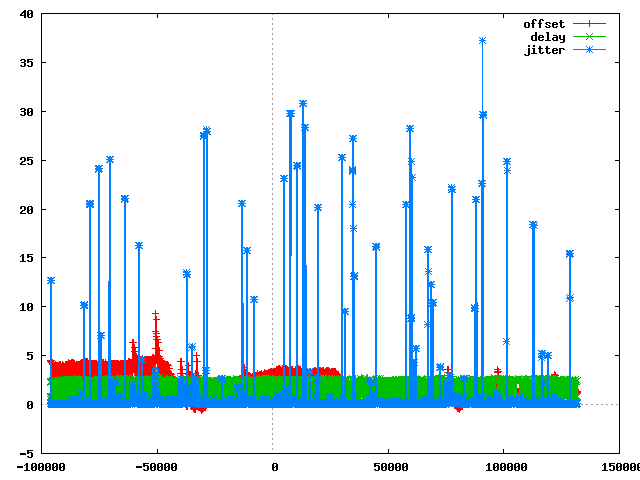Click the highest jitter peak marker near 37
This screenshot has height=480, width=640.
click(x=482, y=40)
